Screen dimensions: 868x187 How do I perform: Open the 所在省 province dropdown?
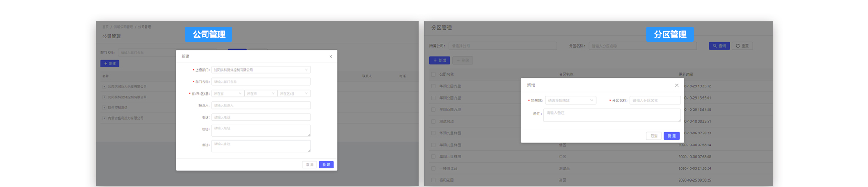click(227, 94)
